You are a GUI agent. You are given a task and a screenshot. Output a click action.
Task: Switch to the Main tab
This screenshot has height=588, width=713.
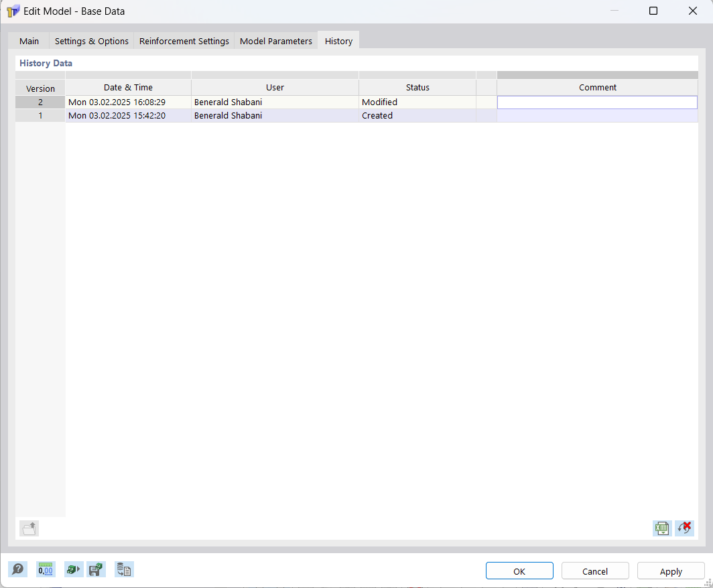coord(29,41)
